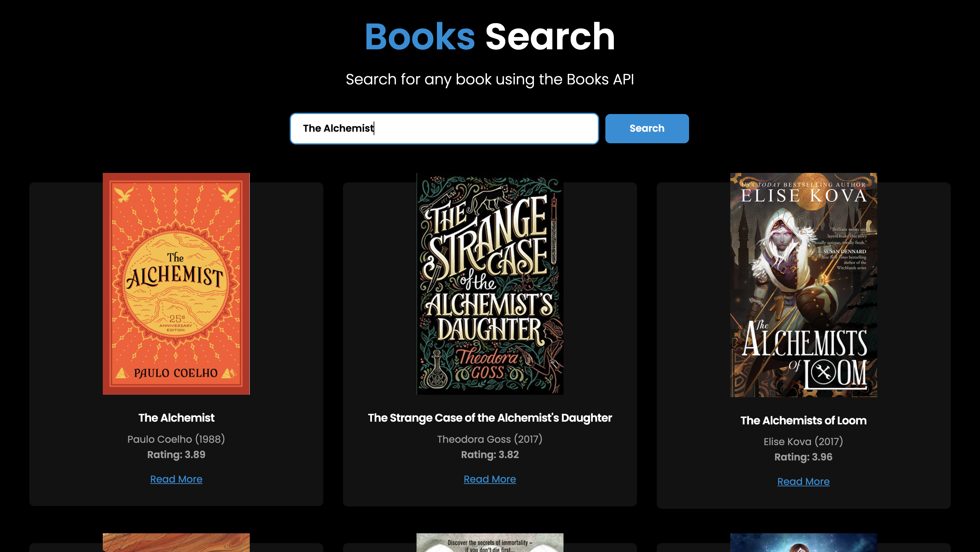The height and width of the screenshot is (552, 980).
Task: Click the 'Rating: 3.89' text
Action: click(176, 455)
